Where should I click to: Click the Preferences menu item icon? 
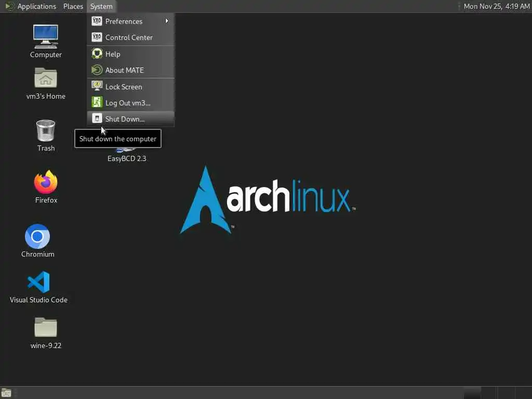(x=97, y=21)
